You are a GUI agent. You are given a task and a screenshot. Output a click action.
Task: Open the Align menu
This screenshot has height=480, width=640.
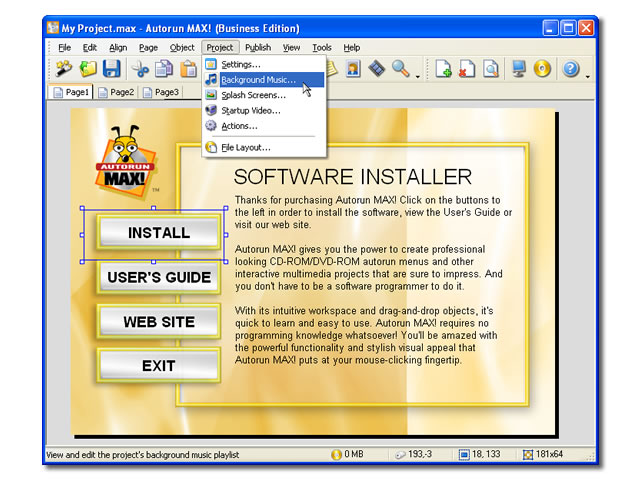(118, 48)
